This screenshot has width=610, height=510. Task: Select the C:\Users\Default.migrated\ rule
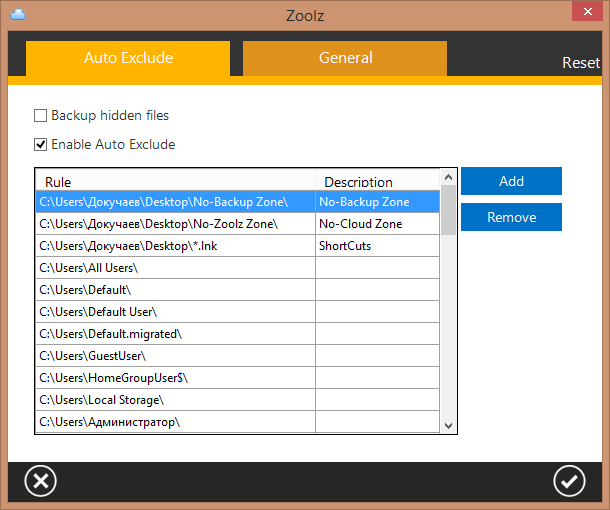175,334
